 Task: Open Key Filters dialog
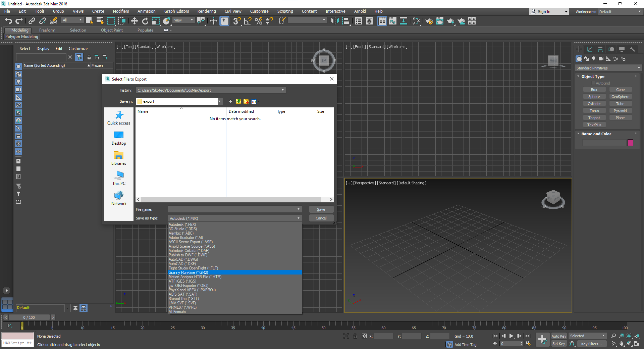(591, 344)
